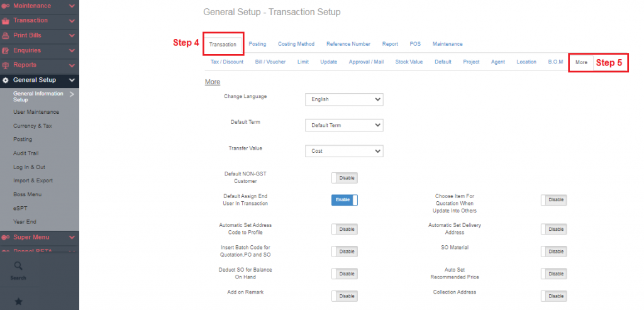644x310 pixels.
Task: Click the Print Bills printer icon
Action: (6, 35)
